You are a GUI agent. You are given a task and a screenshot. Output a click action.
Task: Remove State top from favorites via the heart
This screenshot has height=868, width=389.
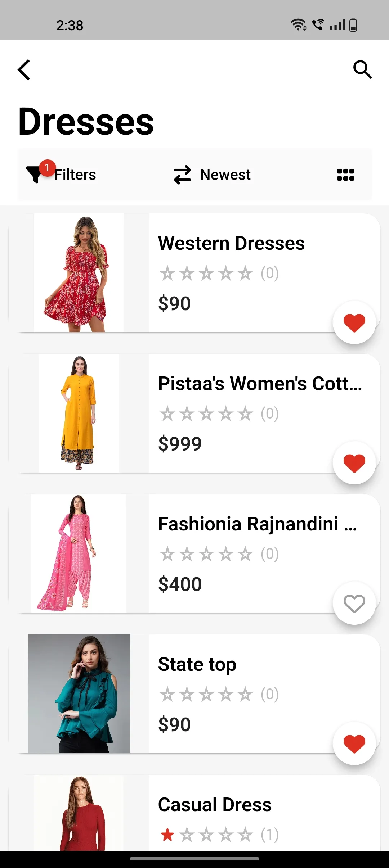pos(354,743)
